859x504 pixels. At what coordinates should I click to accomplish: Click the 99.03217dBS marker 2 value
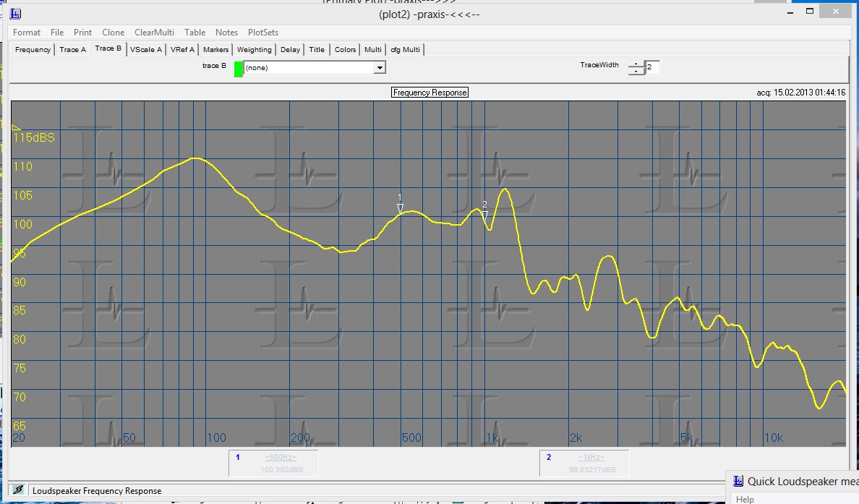[x=592, y=469]
